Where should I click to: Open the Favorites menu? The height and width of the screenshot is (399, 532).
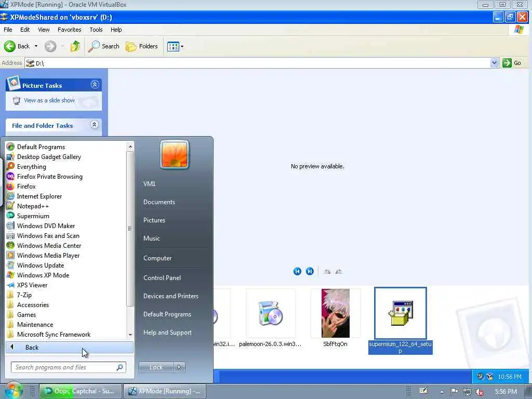pyautogui.click(x=70, y=30)
